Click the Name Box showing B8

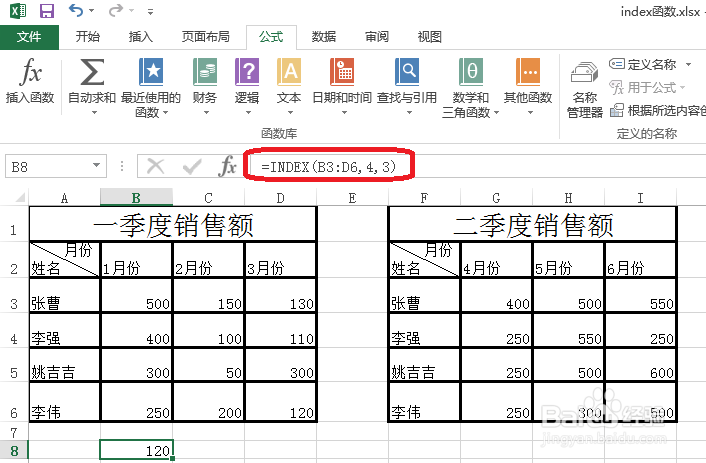coord(50,167)
